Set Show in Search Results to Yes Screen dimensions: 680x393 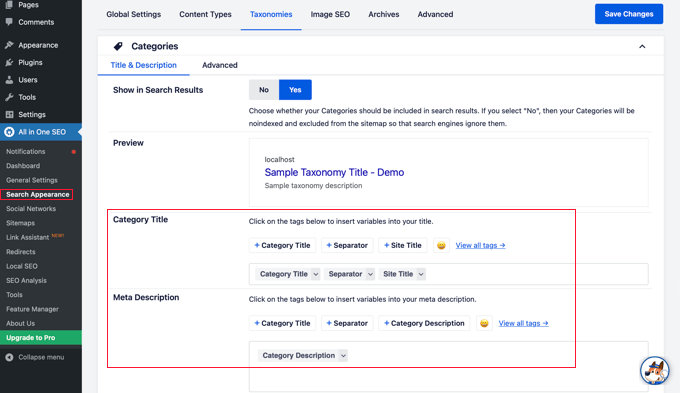tap(295, 90)
